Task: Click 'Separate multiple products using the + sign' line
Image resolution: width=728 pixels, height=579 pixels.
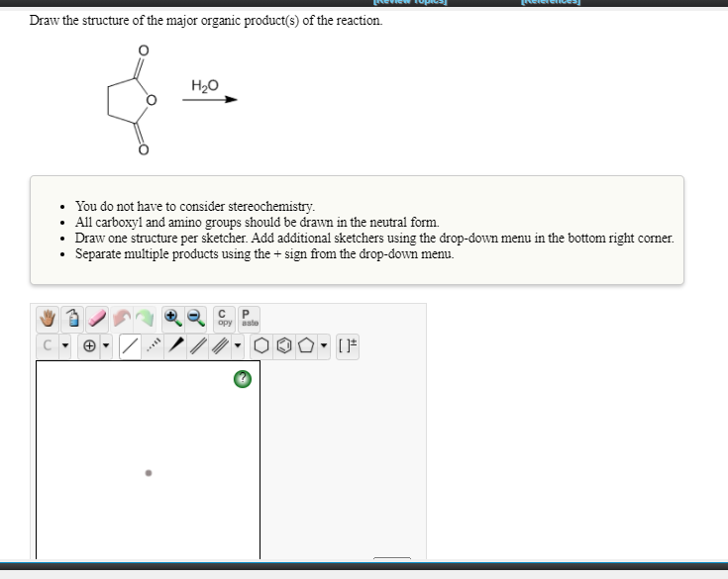Action: click(264, 254)
